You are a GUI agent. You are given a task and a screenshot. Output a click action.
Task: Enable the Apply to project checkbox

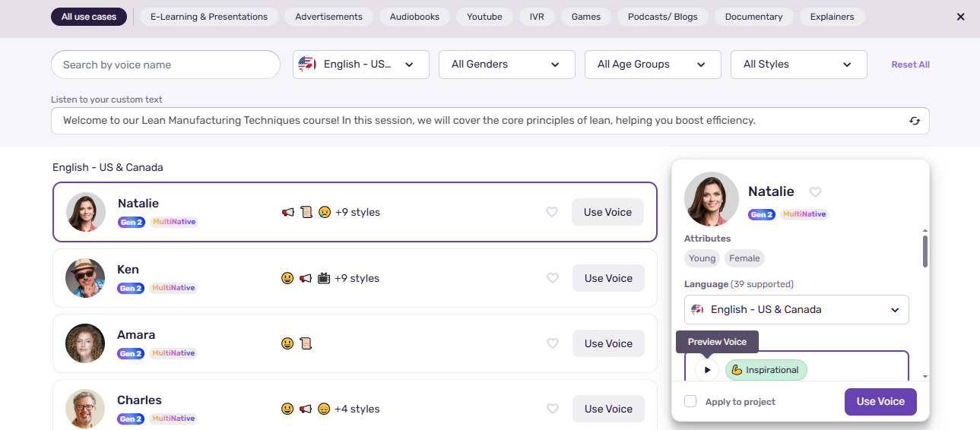[690, 401]
